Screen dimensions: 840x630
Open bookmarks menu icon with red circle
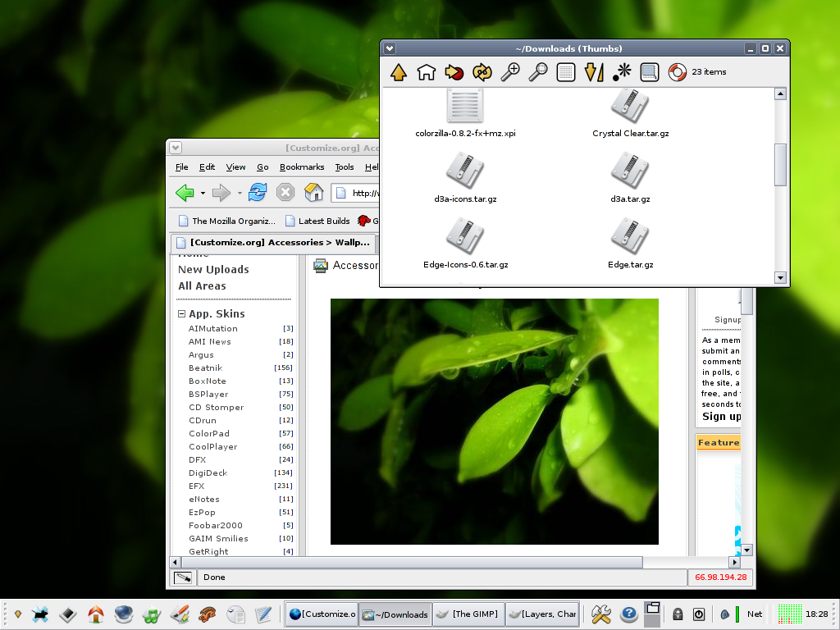pos(454,72)
